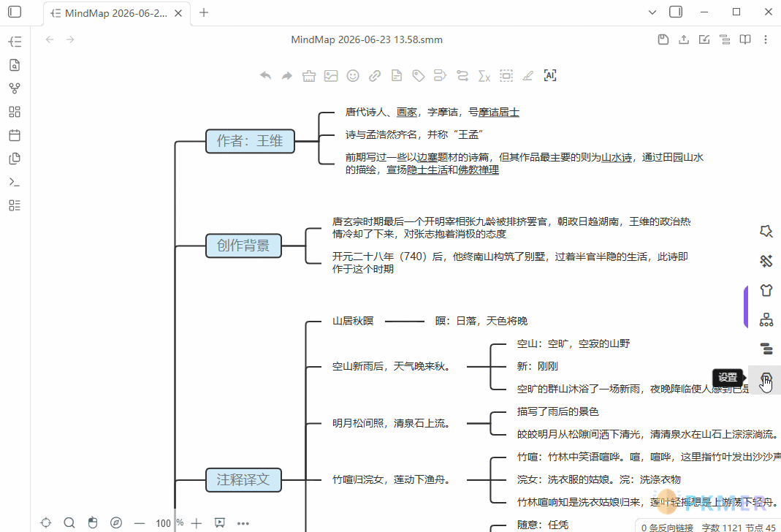Add a hyperlink to the node
This screenshot has width=781, height=532.
pyautogui.click(x=375, y=76)
